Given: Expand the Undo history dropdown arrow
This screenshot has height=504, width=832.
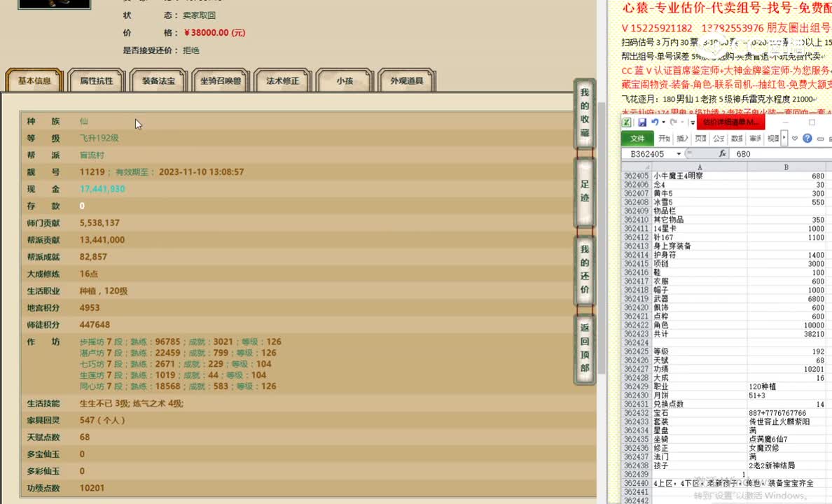Looking at the screenshot, I should pyautogui.click(x=663, y=122).
